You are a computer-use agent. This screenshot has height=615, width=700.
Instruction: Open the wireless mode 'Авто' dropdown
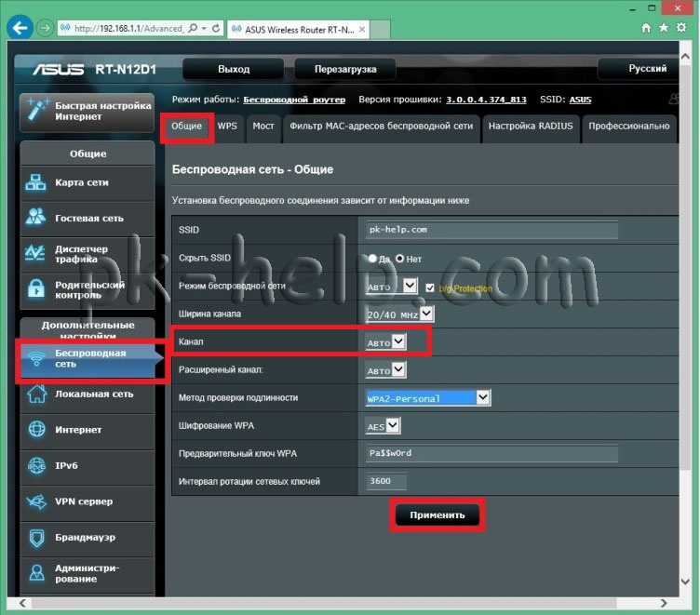click(x=392, y=287)
